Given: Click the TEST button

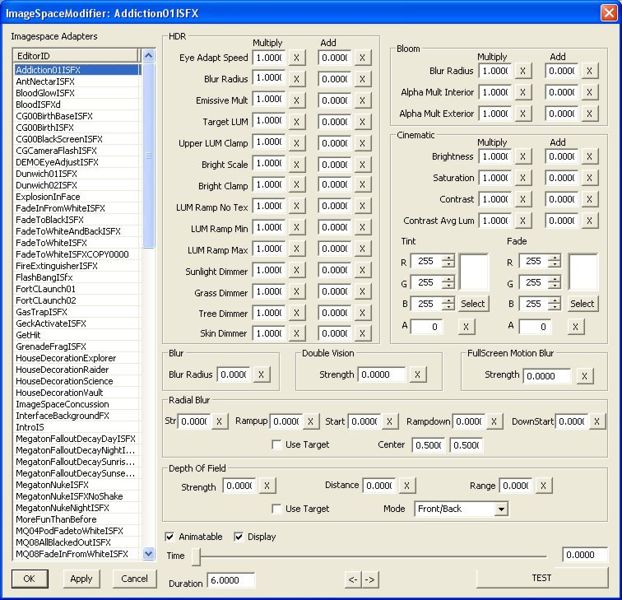Looking at the screenshot, I should pyautogui.click(x=541, y=578).
